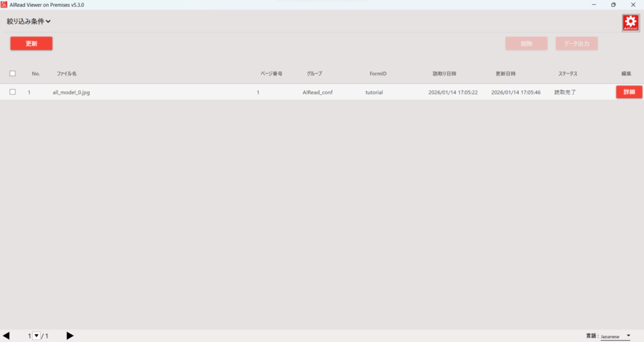Go to the next page arrow
This screenshot has height=342, width=644.
70,336
